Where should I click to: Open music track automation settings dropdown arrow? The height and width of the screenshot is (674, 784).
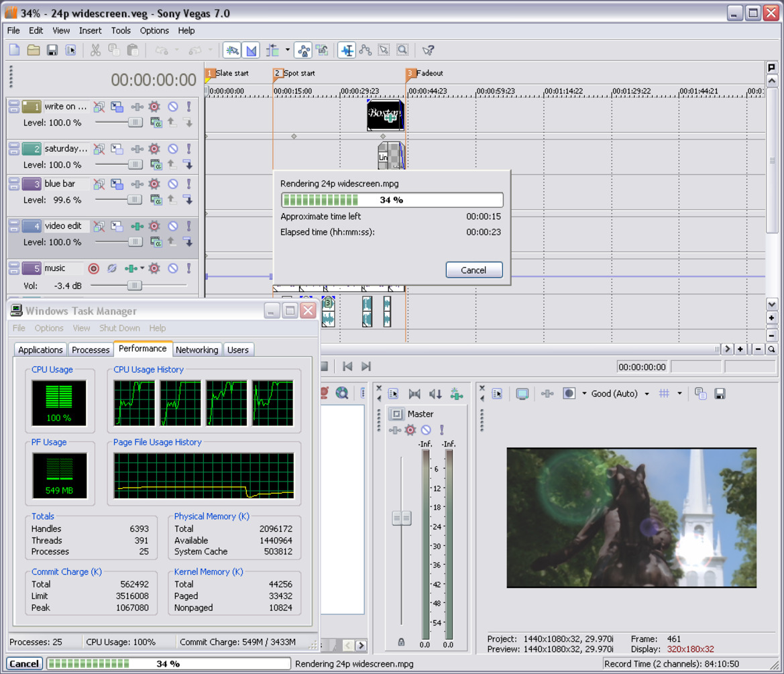tap(142, 268)
